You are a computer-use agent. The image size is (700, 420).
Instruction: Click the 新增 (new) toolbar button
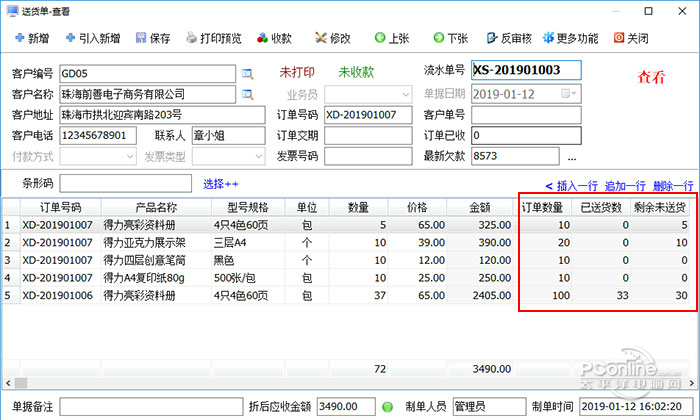coord(32,38)
